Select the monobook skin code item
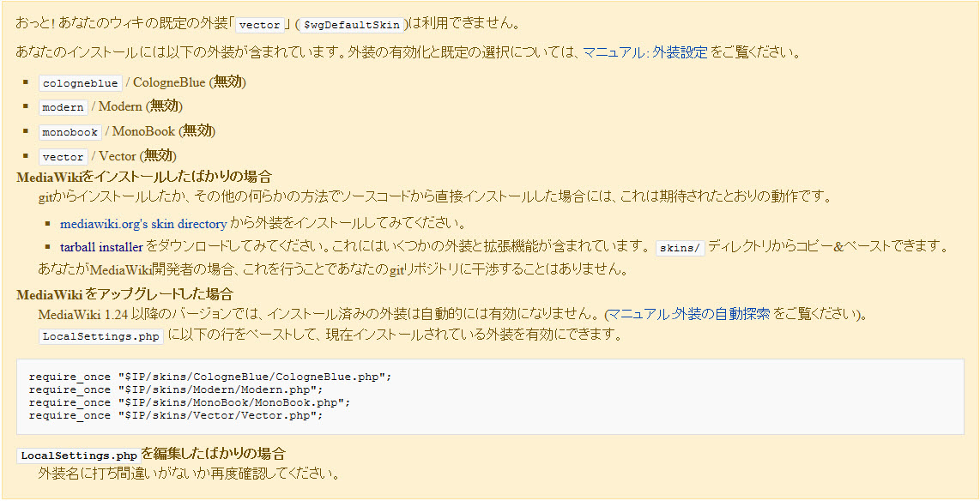This screenshot has height=501, width=980. [x=70, y=132]
